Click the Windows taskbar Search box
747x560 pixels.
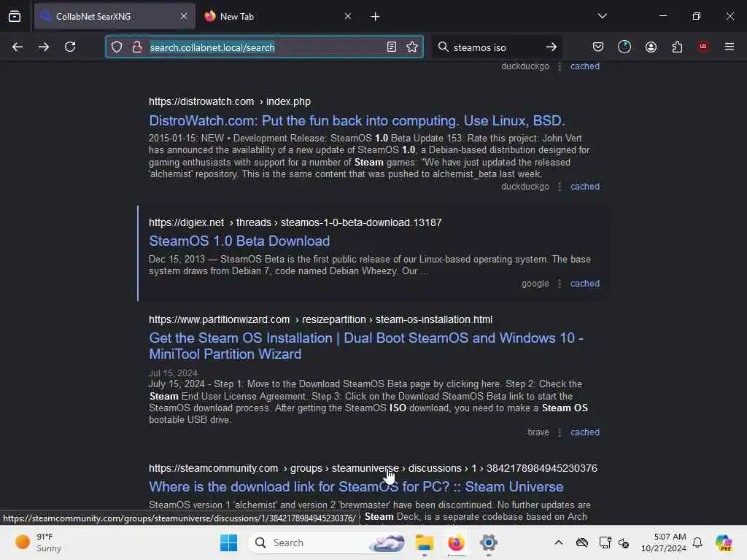coord(329,542)
